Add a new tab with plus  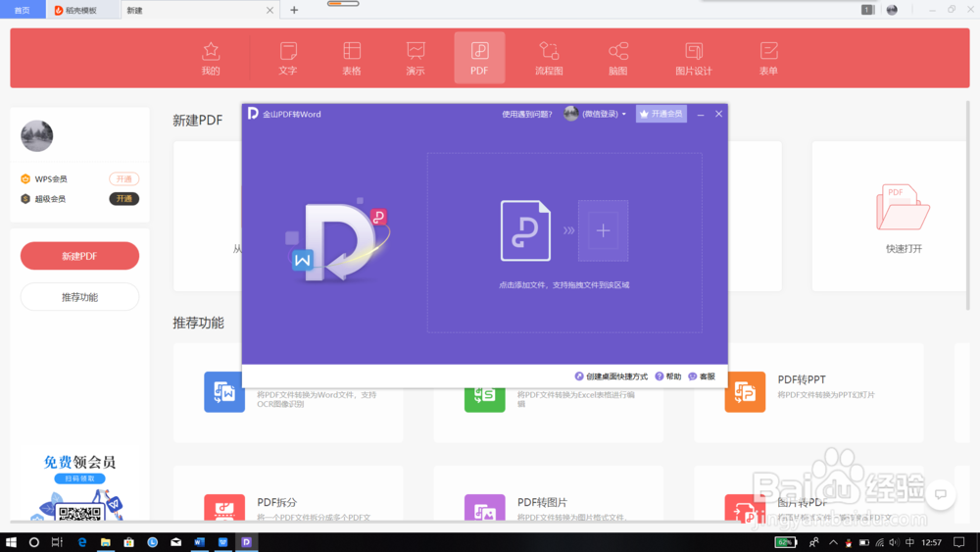(x=294, y=10)
